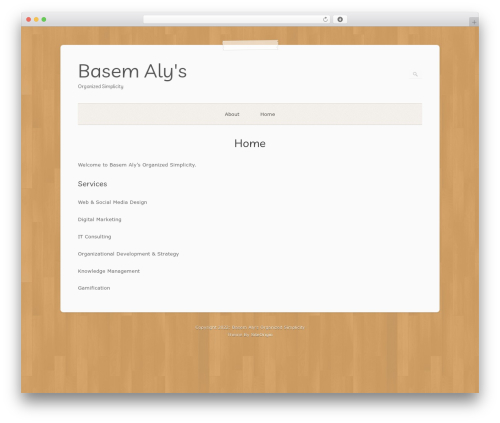
Task: Click the Home page heading
Action: (x=250, y=143)
